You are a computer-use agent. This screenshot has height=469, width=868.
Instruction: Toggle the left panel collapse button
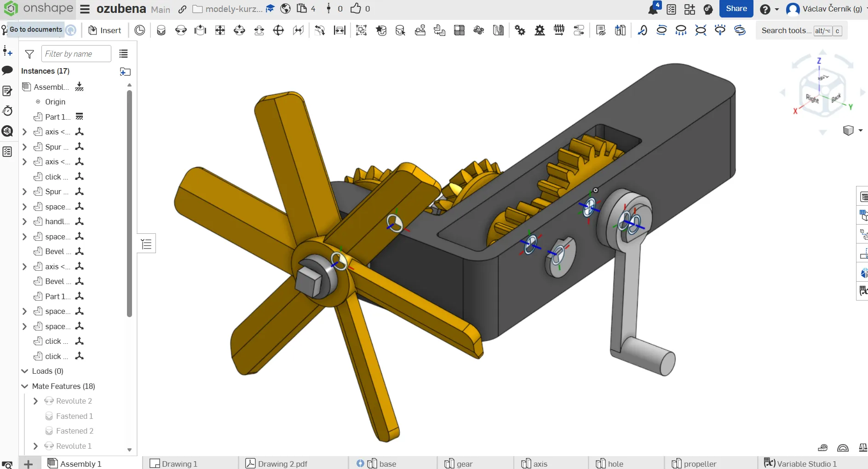[x=146, y=244]
